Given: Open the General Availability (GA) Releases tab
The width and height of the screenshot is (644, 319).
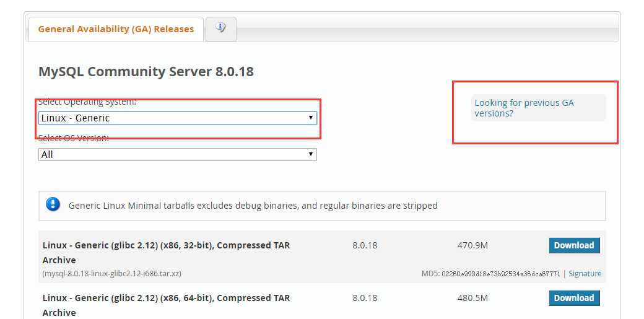Looking at the screenshot, I should (x=116, y=29).
